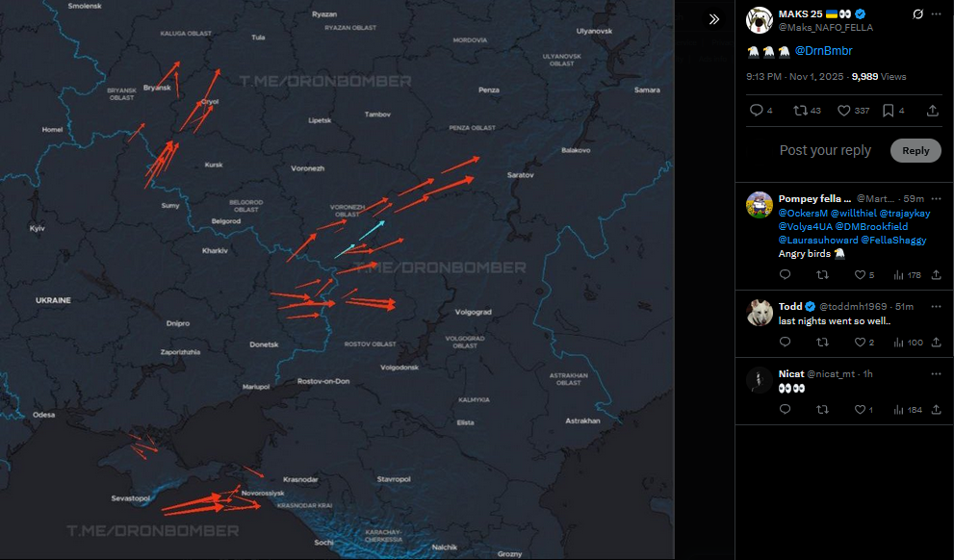
Task: Reply to Todd's comment
Action: point(785,343)
